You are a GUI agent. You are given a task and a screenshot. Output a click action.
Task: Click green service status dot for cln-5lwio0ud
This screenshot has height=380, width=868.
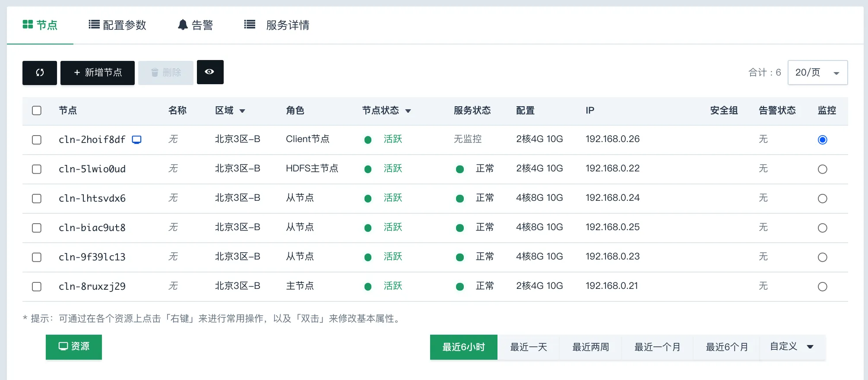pyautogui.click(x=460, y=169)
